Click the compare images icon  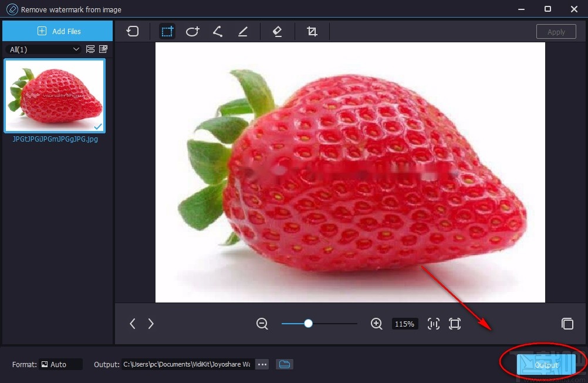[x=567, y=324]
